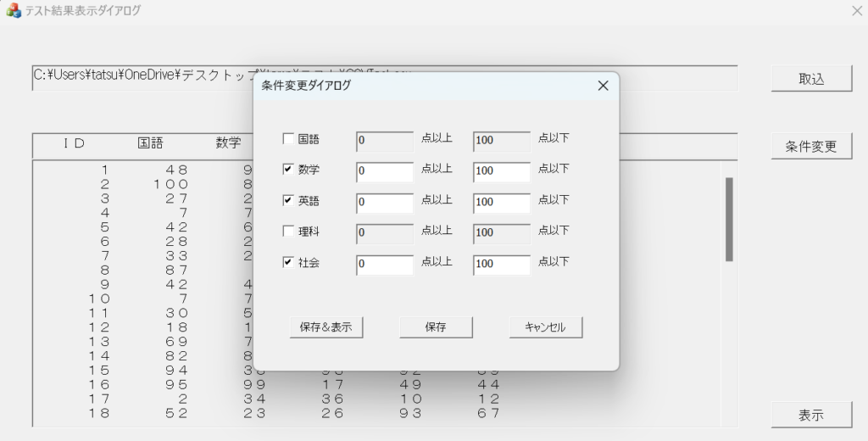Click the results list vertical scrollbar

pyautogui.click(x=729, y=219)
